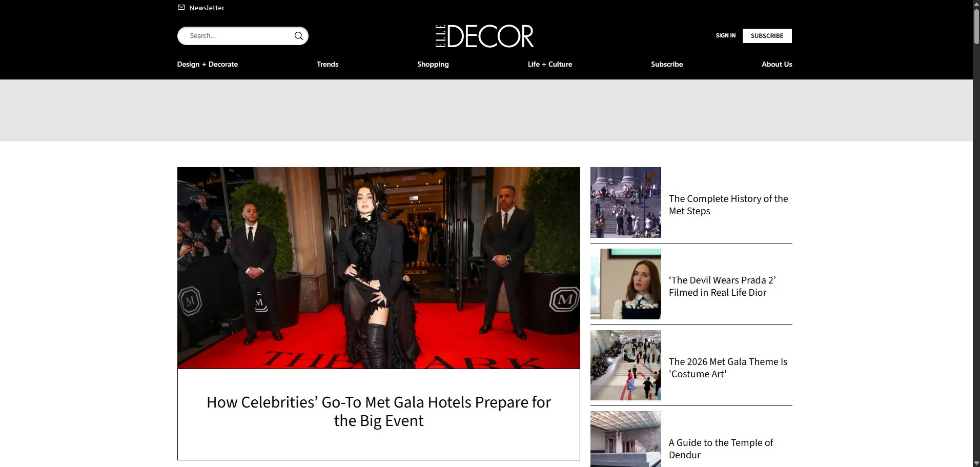Click the magnifying glass search icon
Screen dimensions: 980x467
coord(299,36)
